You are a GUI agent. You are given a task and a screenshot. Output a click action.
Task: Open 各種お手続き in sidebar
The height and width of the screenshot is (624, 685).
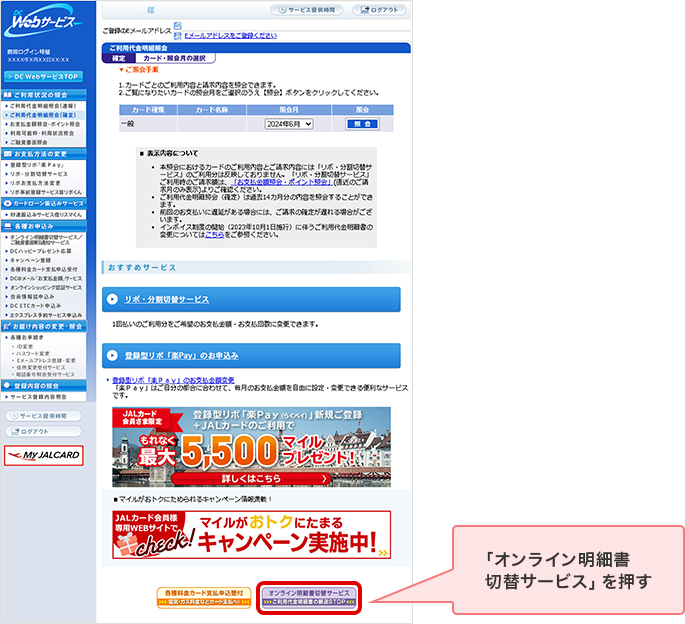(27, 337)
